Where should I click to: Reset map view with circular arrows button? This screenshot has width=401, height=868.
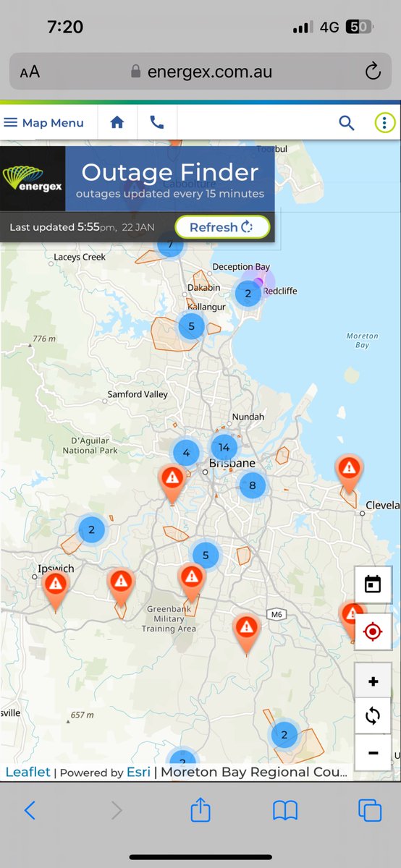(373, 717)
